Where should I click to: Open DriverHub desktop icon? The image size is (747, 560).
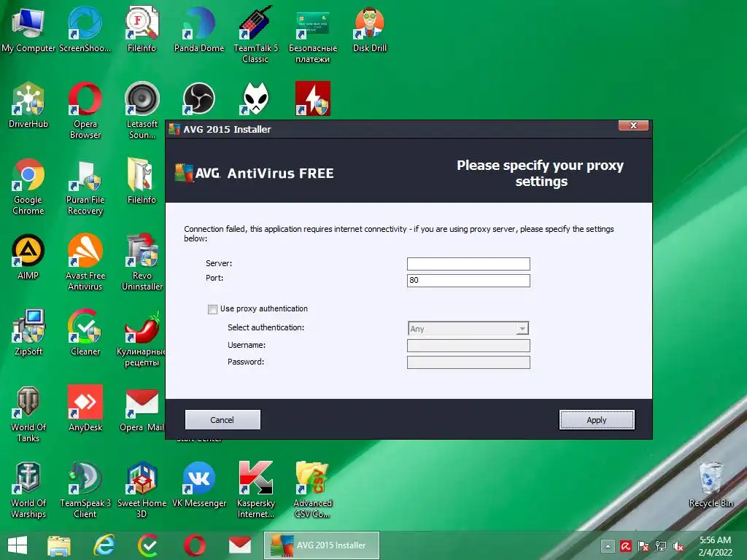tap(28, 105)
